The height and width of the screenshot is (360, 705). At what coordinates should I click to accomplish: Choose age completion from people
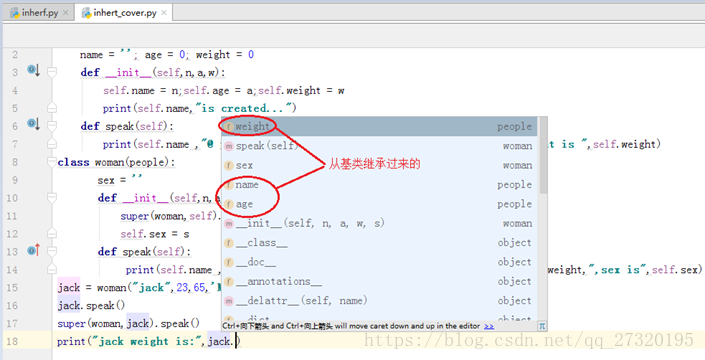pos(379,204)
